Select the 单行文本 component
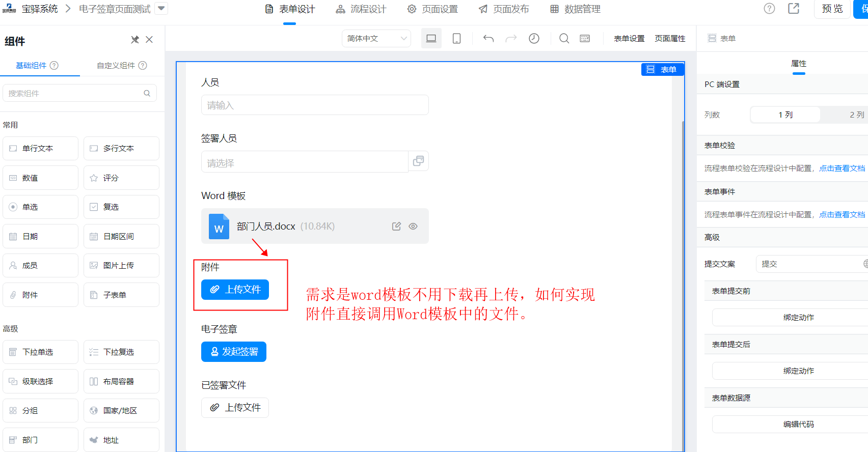This screenshot has height=452, width=868. pos(41,148)
